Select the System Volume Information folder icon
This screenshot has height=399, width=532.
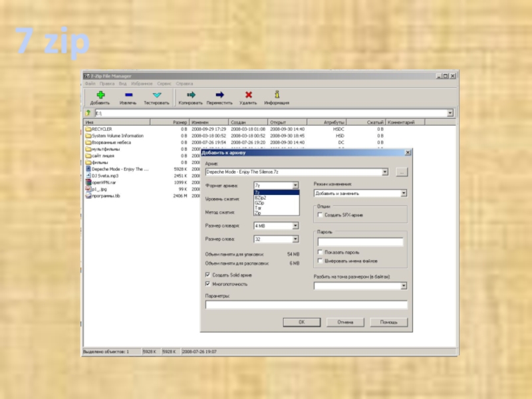pos(88,136)
